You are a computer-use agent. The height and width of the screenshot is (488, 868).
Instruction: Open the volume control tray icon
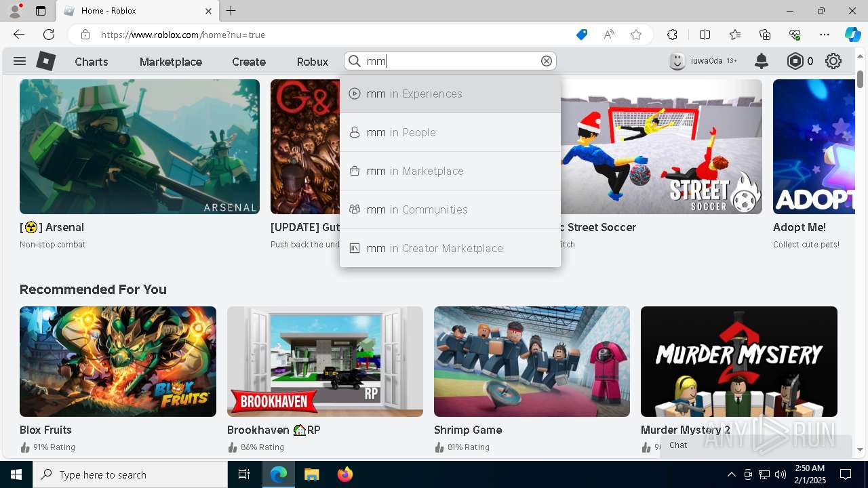(x=781, y=474)
